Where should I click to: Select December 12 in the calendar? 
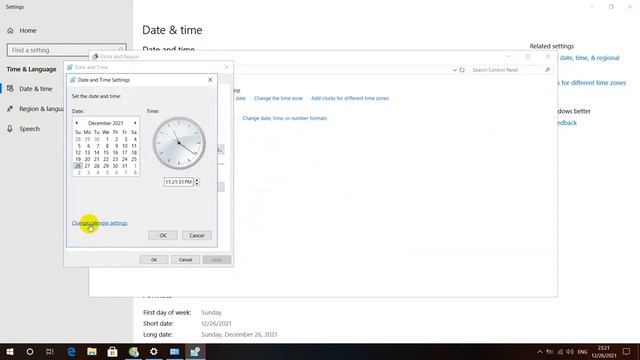point(78,152)
